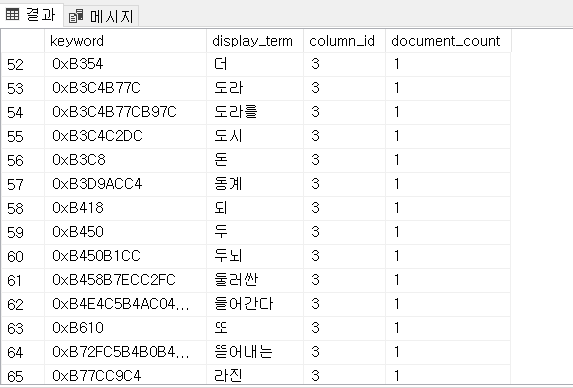Select the document_count column header

[x=448, y=41]
